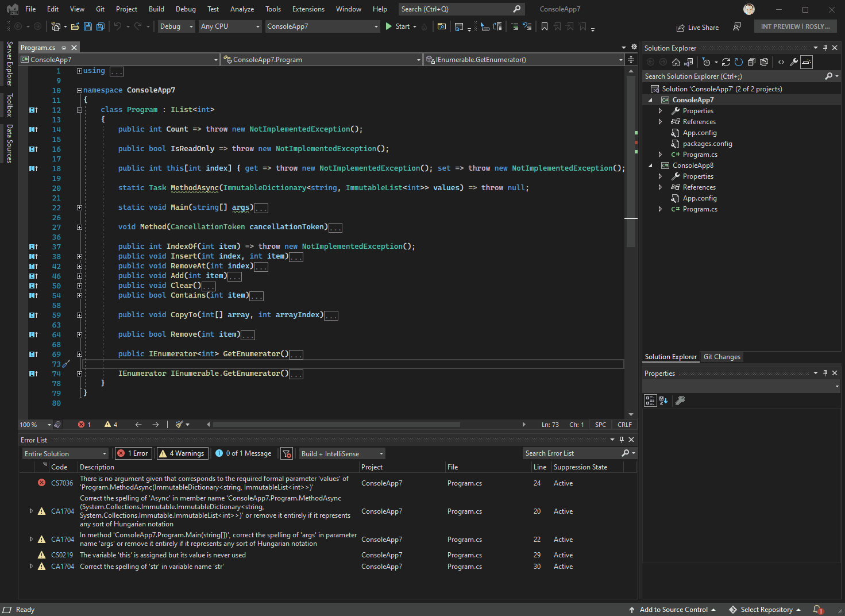Toggle the 1 Error filter button
Screen dimensions: 845x616
tap(133, 453)
